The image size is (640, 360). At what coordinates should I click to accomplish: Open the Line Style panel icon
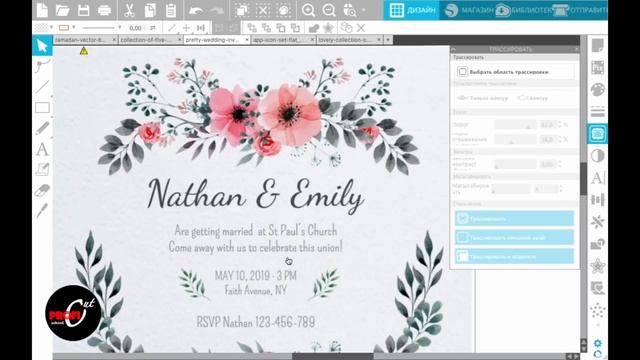pyautogui.click(x=598, y=111)
